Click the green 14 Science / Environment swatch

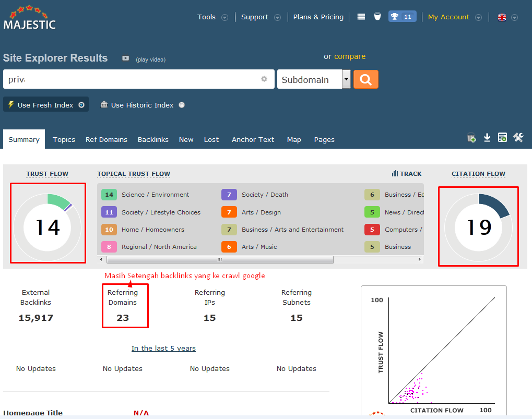(x=109, y=195)
